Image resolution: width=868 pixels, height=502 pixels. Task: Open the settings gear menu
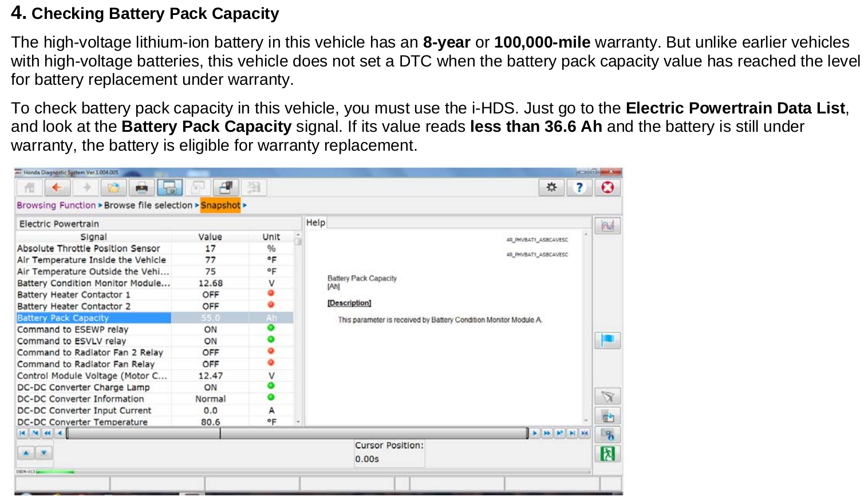click(x=551, y=187)
